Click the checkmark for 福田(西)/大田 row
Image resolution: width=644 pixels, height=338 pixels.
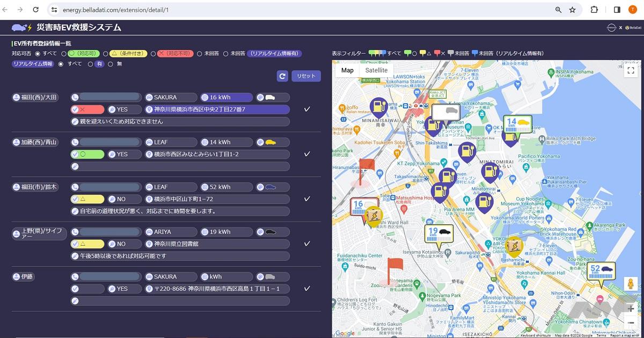click(x=307, y=109)
